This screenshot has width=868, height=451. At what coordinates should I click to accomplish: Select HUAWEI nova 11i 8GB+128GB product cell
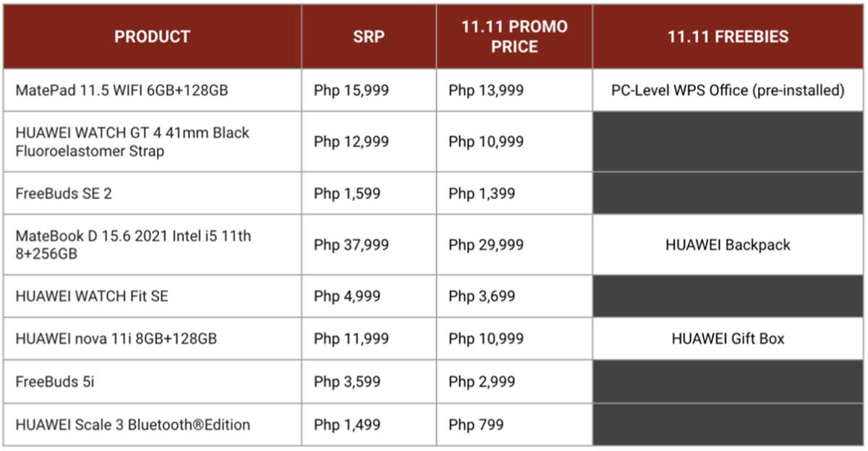point(152,338)
